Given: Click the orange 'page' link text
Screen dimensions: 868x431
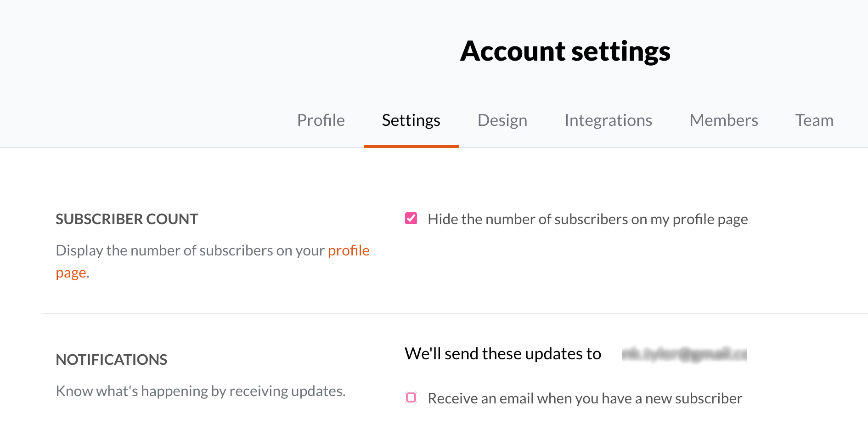Looking at the screenshot, I should (71, 273).
